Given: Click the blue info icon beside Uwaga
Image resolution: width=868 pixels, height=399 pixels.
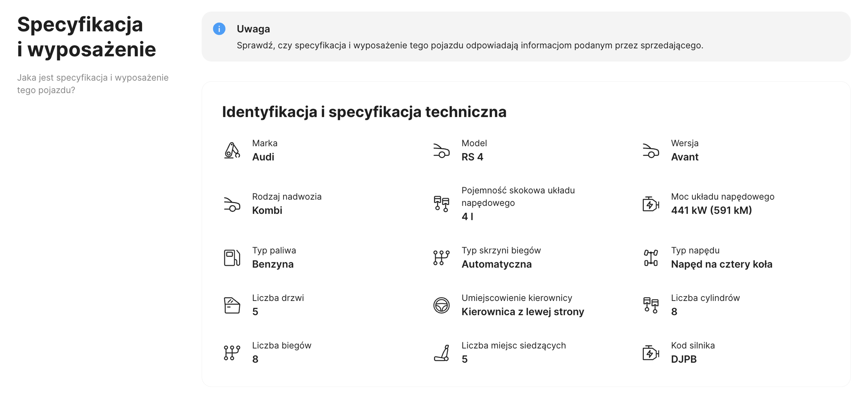Looking at the screenshot, I should [219, 29].
